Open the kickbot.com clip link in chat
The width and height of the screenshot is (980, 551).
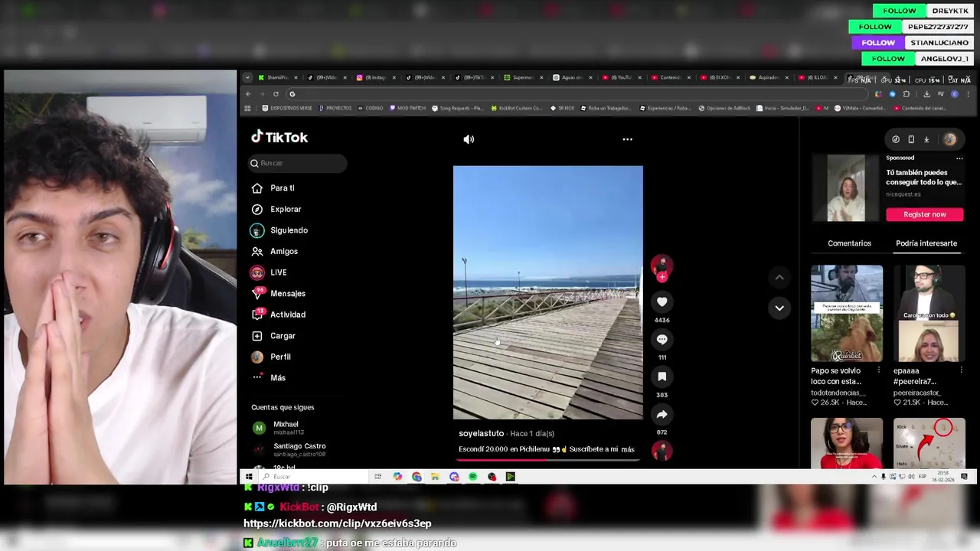pyautogui.click(x=338, y=523)
